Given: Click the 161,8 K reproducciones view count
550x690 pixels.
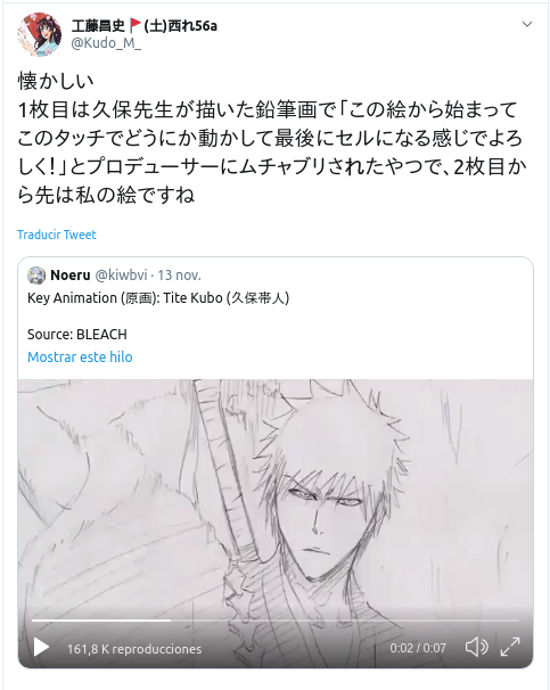Looking at the screenshot, I should [x=134, y=649].
